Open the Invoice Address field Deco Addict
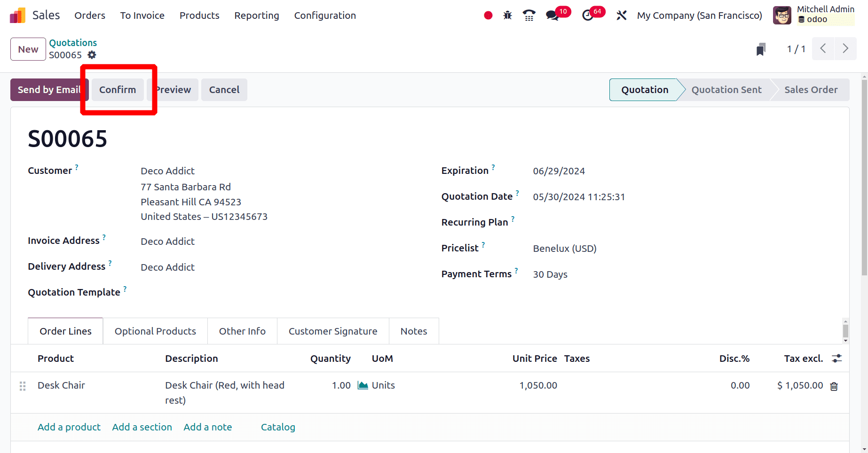 tap(167, 242)
